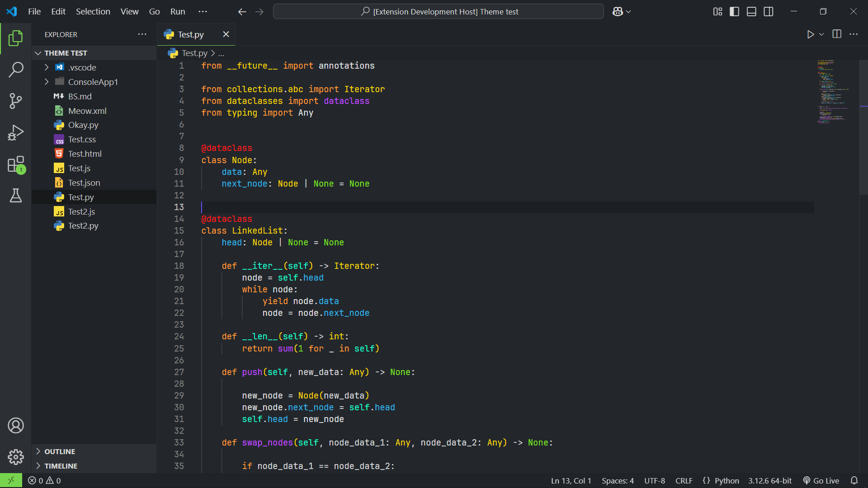Toggle the primary side bar visibility
868x488 pixels.
tap(735, 12)
